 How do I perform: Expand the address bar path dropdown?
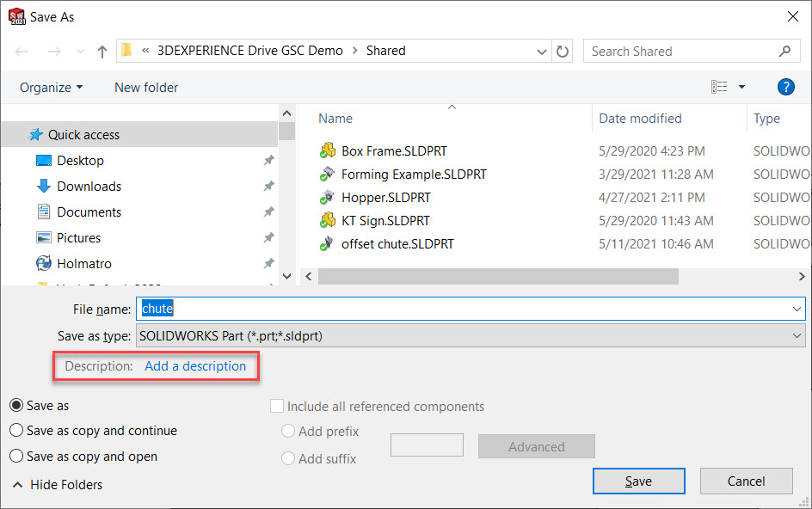coord(542,52)
